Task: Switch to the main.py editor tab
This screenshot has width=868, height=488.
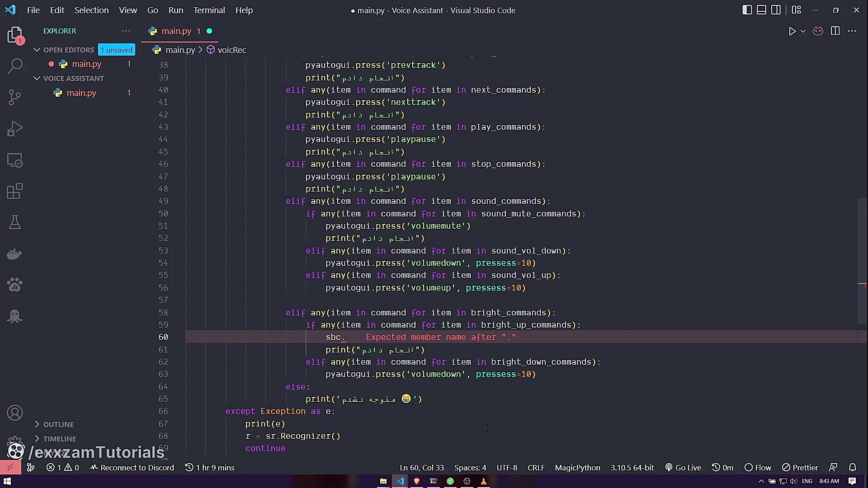Action: [x=175, y=31]
